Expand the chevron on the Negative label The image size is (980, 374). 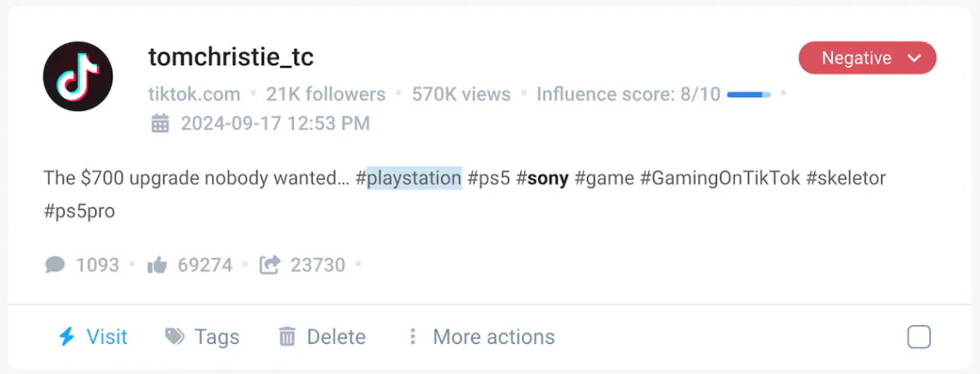coord(915,58)
